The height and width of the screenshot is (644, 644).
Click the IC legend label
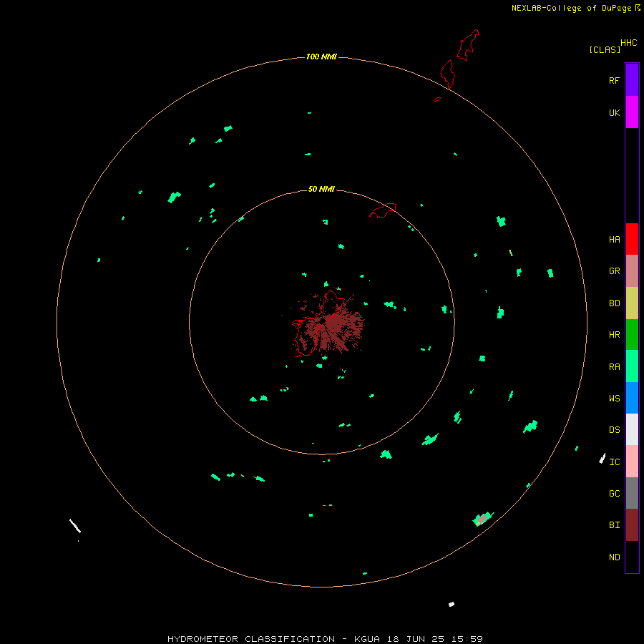[614, 462]
